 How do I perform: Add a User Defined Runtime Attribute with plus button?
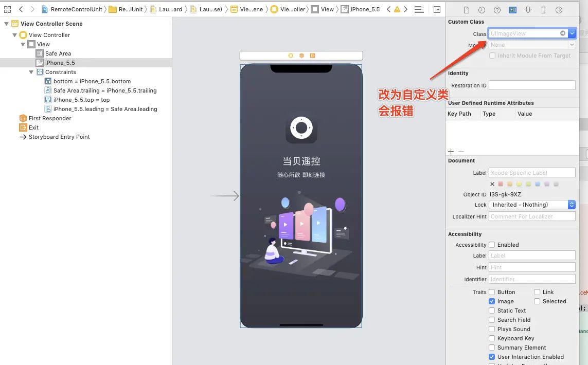[x=451, y=151]
